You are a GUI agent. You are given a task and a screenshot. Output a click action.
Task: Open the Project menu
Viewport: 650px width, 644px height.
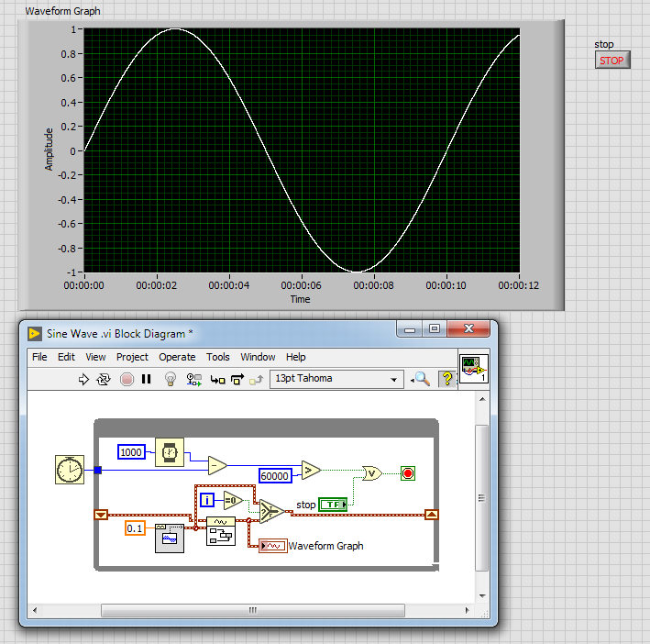(132, 357)
